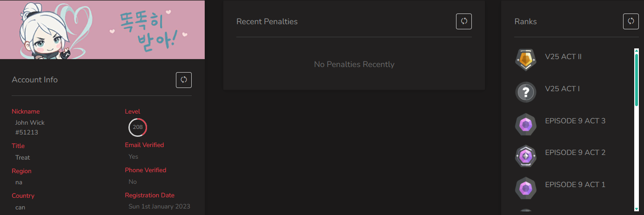
Task: Click the level 208 progress ring
Action: pyautogui.click(x=138, y=127)
